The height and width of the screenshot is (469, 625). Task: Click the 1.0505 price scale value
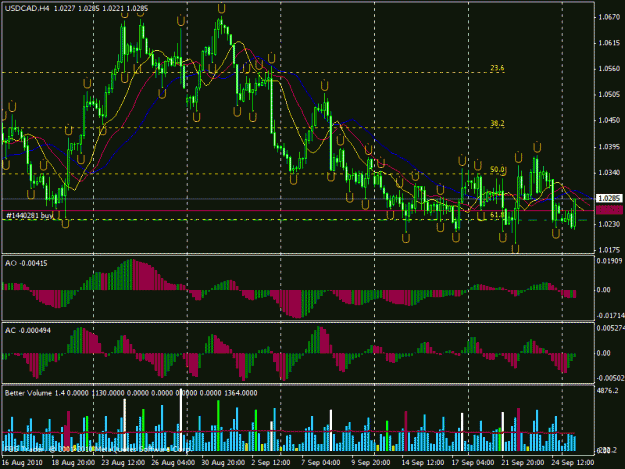coord(609,94)
